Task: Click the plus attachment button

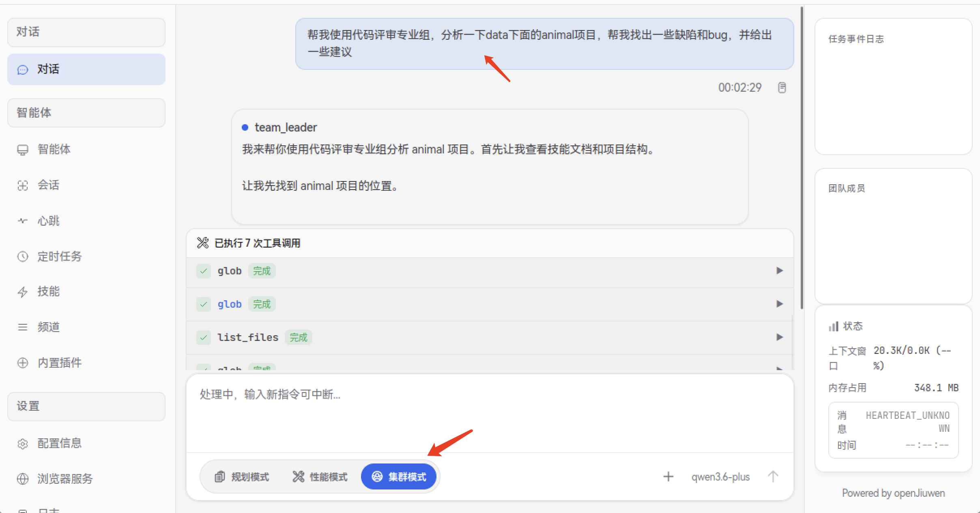Action: [668, 476]
